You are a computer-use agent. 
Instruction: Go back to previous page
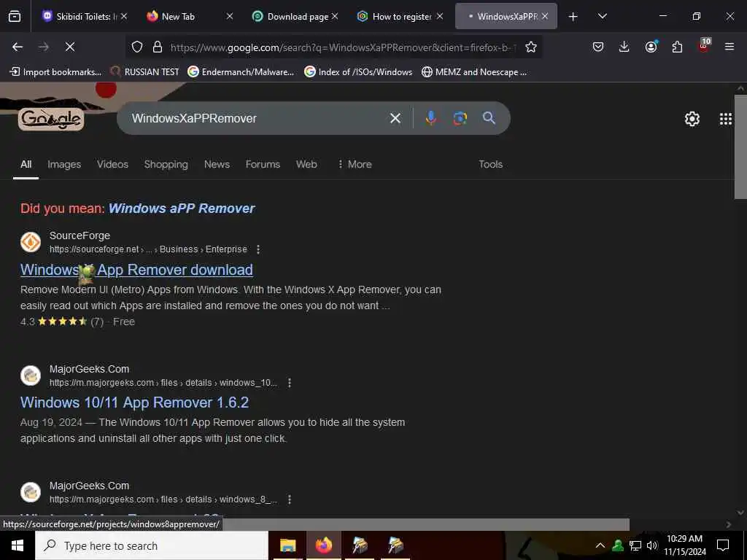point(18,47)
